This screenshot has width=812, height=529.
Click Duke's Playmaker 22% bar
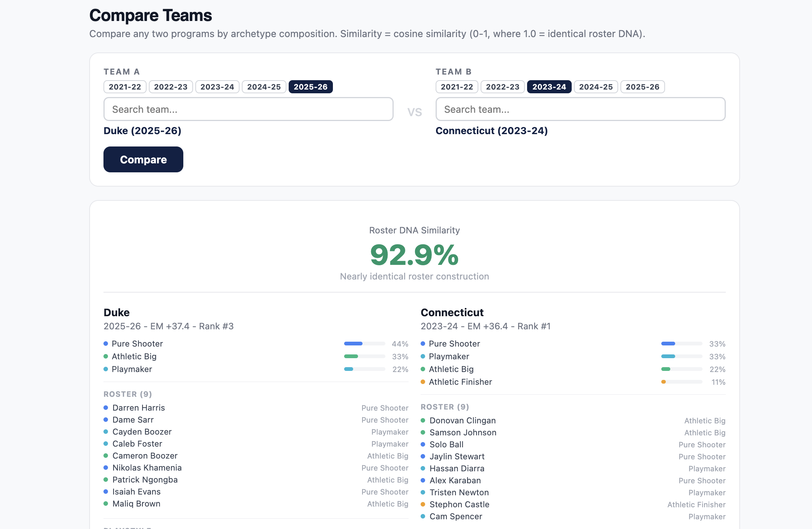click(364, 369)
